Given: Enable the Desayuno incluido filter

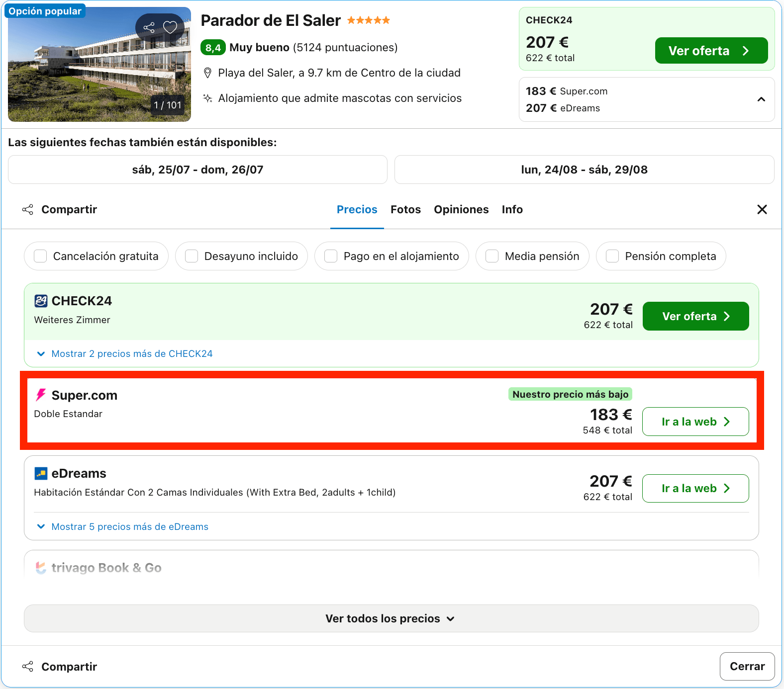Looking at the screenshot, I should (x=192, y=256).
